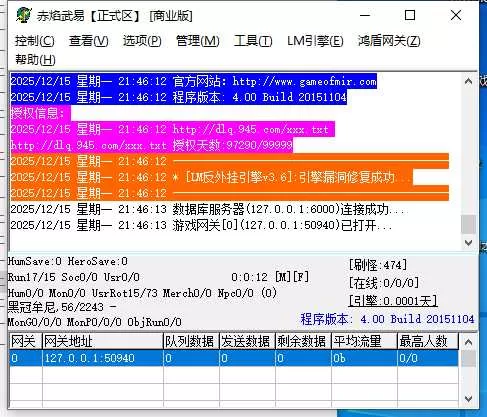Select log line LM反外挂引擎v3.6 引擎漏洞修复成功
Image resolution: width=487 pixels, height=417 pixels.
pyautogui.click(x=212, y=177)
